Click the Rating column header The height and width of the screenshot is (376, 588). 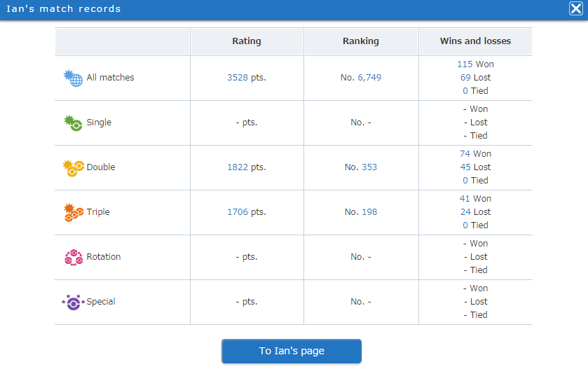[x=247, y=41]
